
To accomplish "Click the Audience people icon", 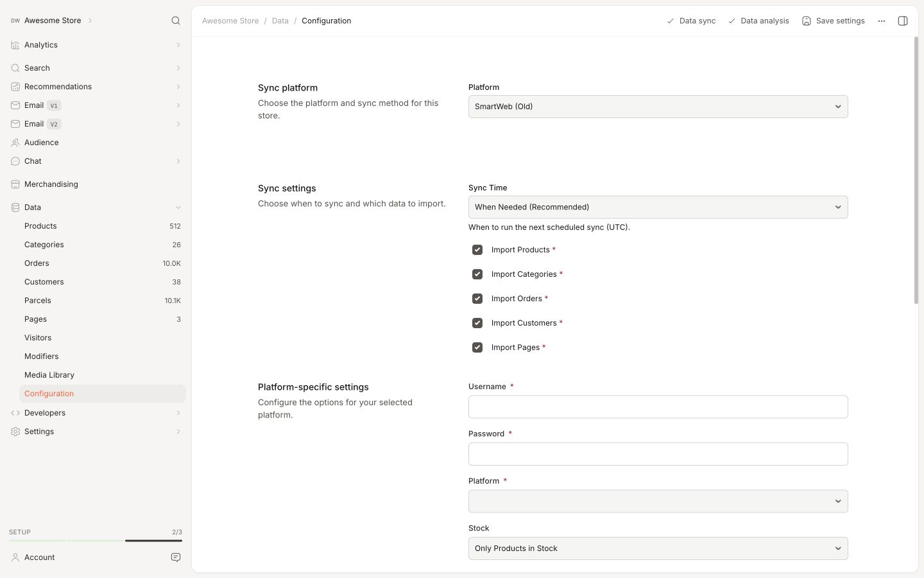I will (x=15, y=143).
